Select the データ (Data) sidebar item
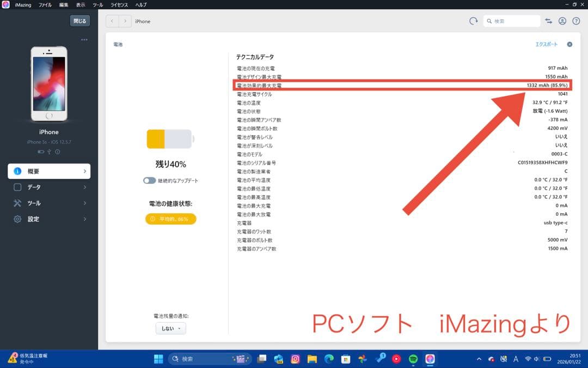The height and width of the screenshot is (368, 588). (x=34, y=187)
